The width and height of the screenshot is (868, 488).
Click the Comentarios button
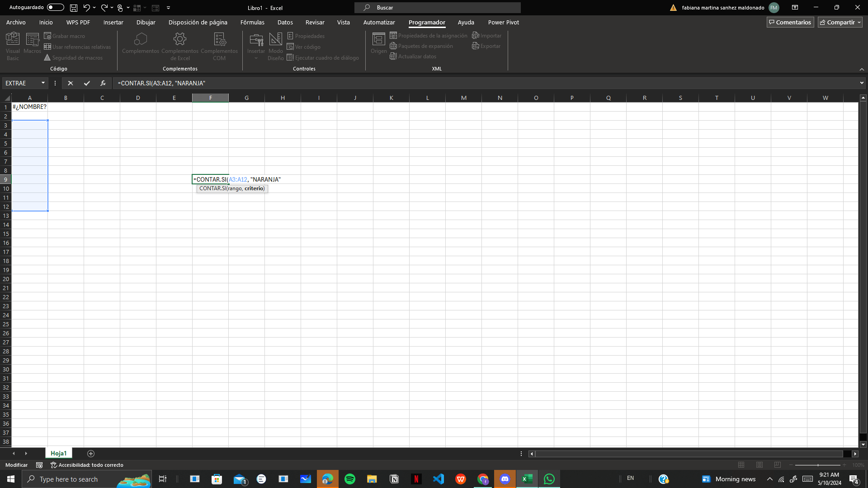790,22
